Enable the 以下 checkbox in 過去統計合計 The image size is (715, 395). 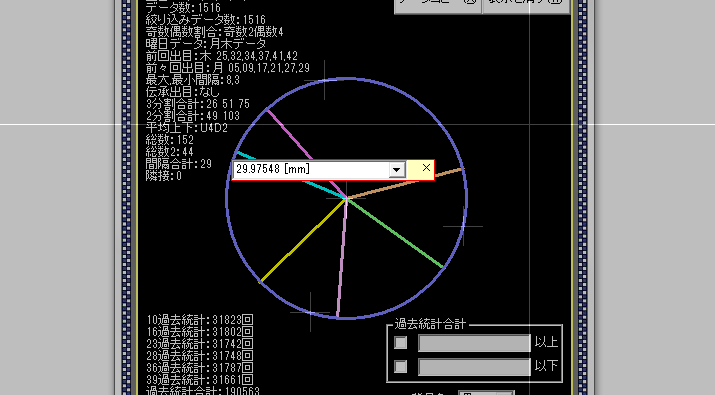pos(400,366)
